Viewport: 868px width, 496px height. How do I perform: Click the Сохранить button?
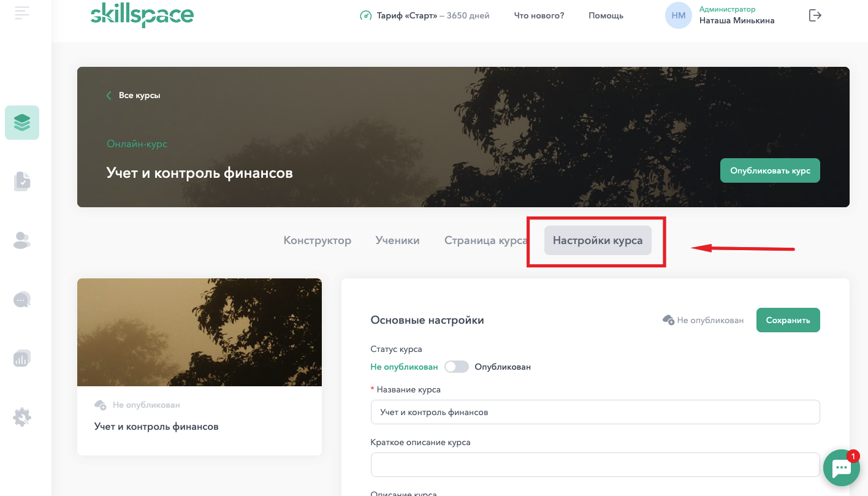click(788, 320)
